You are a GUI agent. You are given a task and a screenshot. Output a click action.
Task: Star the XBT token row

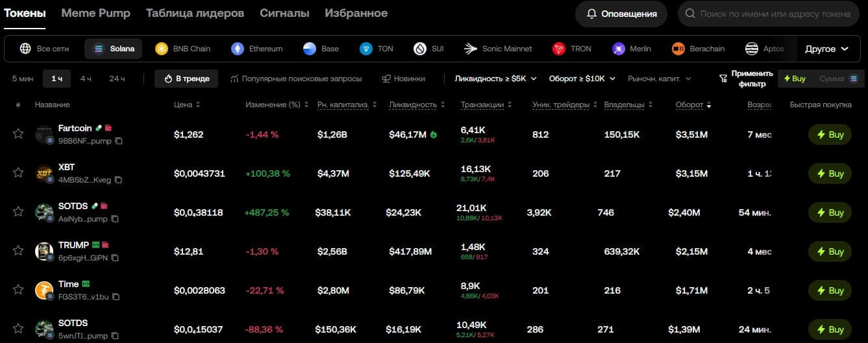pos(18,173)
